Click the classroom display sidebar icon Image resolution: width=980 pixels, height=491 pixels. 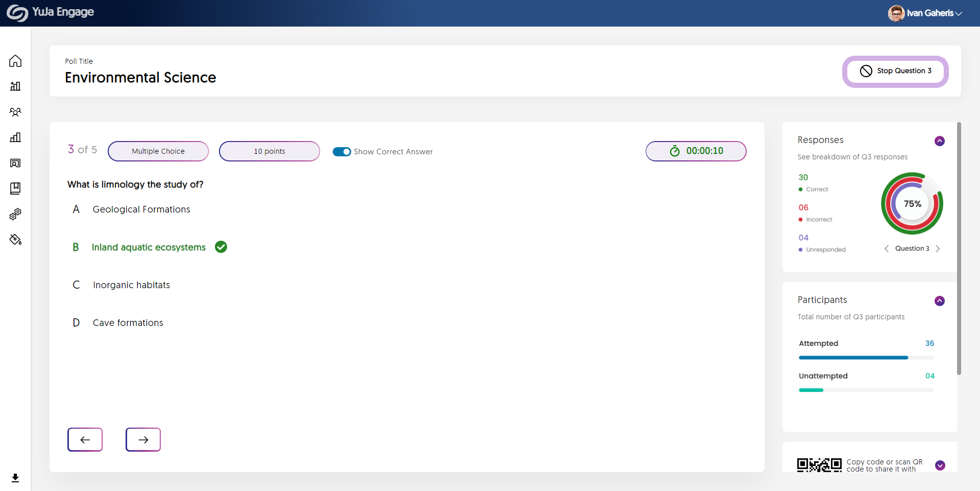15,163
